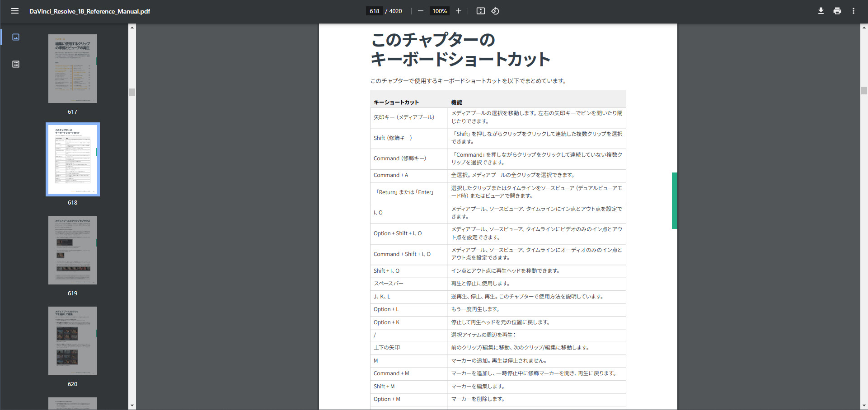The width and height of the screenshot is (868, 410).
Task: Open the hamburger menu
Action: 15,11
